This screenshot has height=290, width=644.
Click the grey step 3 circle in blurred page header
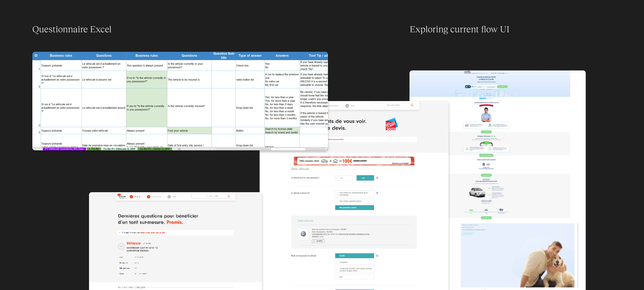169,197
